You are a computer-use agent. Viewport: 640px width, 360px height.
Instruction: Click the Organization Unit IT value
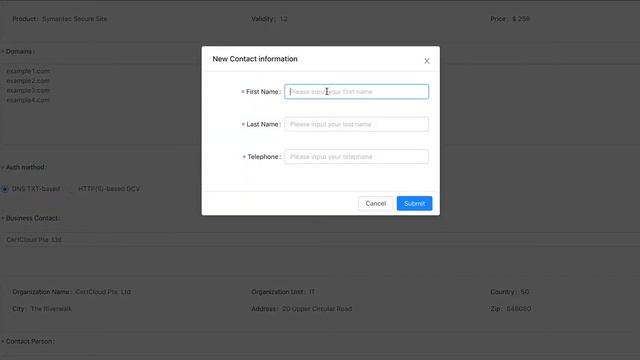click(312, 292)
